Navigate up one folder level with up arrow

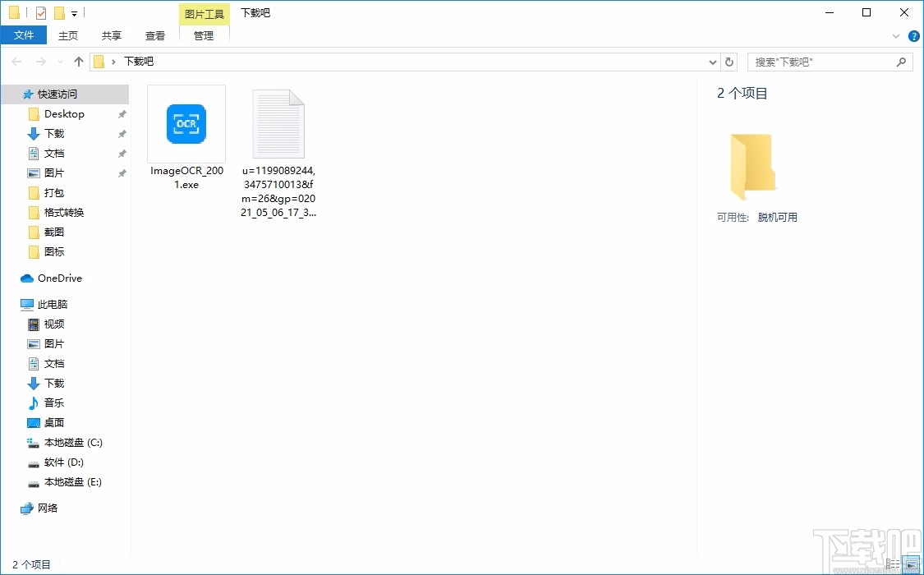(x=78, y=61)
